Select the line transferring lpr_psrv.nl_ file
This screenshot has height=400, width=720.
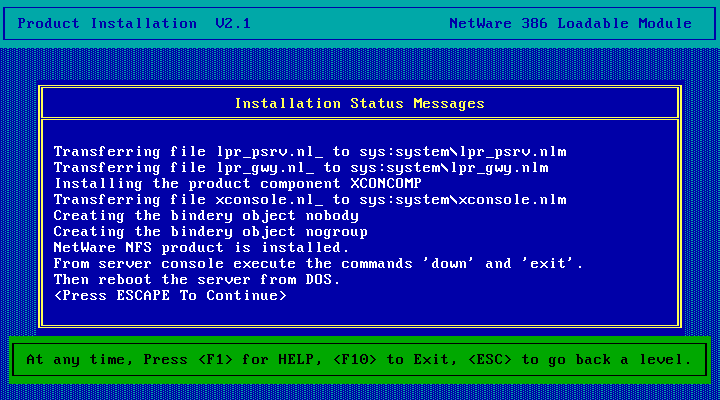pyautogui.click(x=310, y=152)
